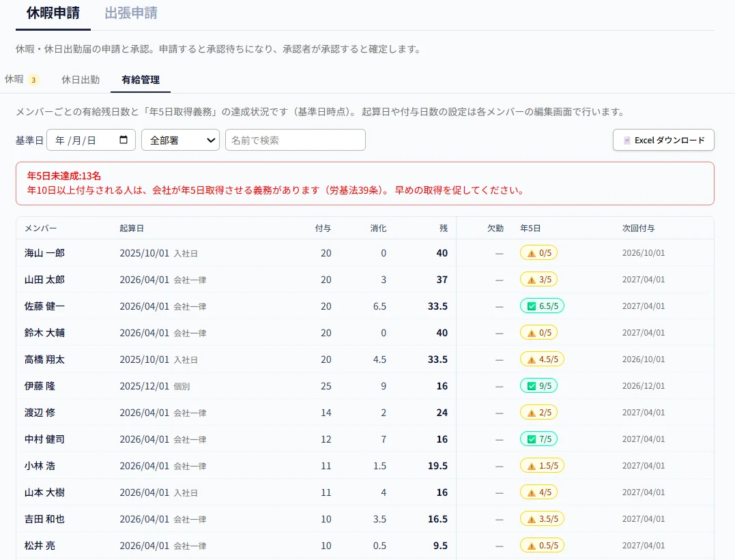Viewport: 735px width, 560px height.
Task: Click the 残 column header
Action: coord(444,229)
